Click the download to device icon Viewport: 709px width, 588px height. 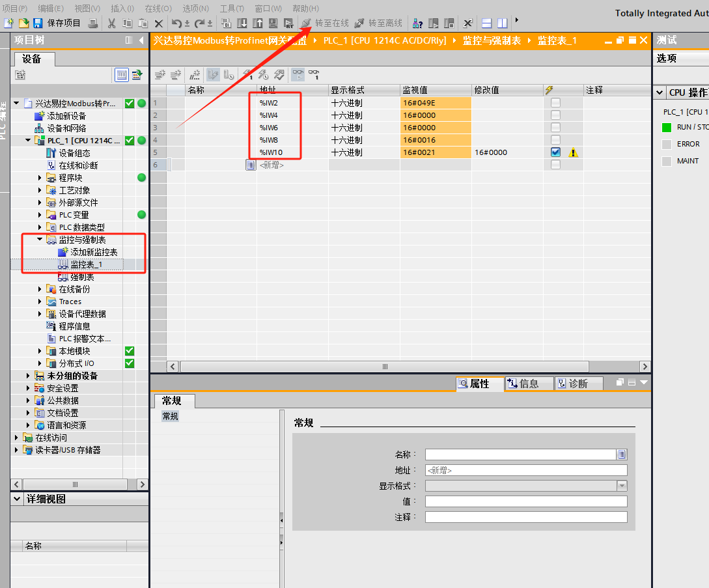(x=242, y=23)
